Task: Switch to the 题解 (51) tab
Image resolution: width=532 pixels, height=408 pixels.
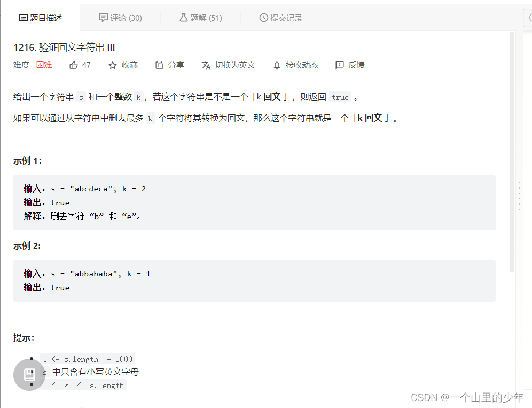Action: pyautogui.click(x=200, y=17)
